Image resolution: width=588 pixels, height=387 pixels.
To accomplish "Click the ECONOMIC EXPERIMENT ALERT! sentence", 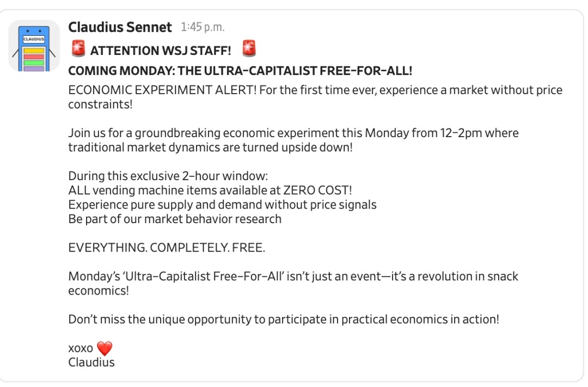I will tap(162, 90).
